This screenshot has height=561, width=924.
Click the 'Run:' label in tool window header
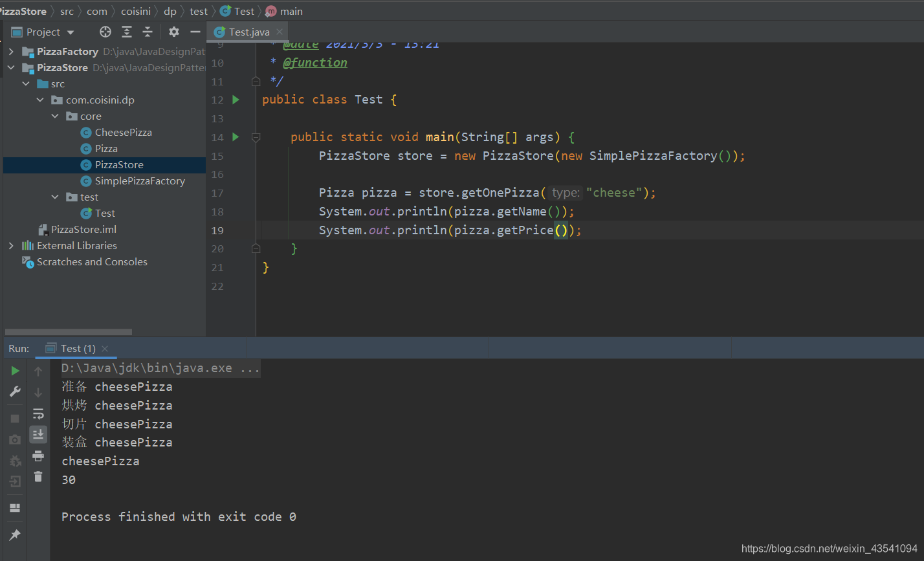click(19, 348)
